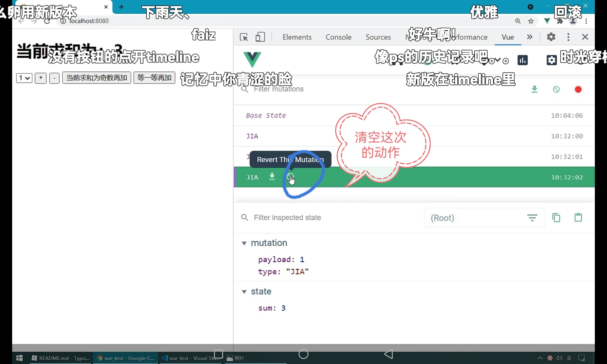Switch to the Sources tab
The image size is (607, 364).
[378, 37]
